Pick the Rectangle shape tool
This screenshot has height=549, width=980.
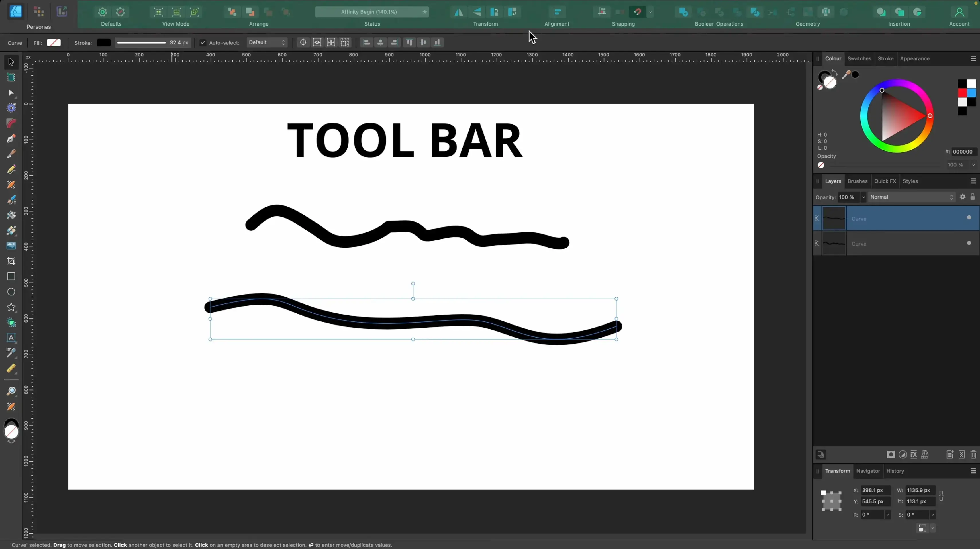(11, 277)
